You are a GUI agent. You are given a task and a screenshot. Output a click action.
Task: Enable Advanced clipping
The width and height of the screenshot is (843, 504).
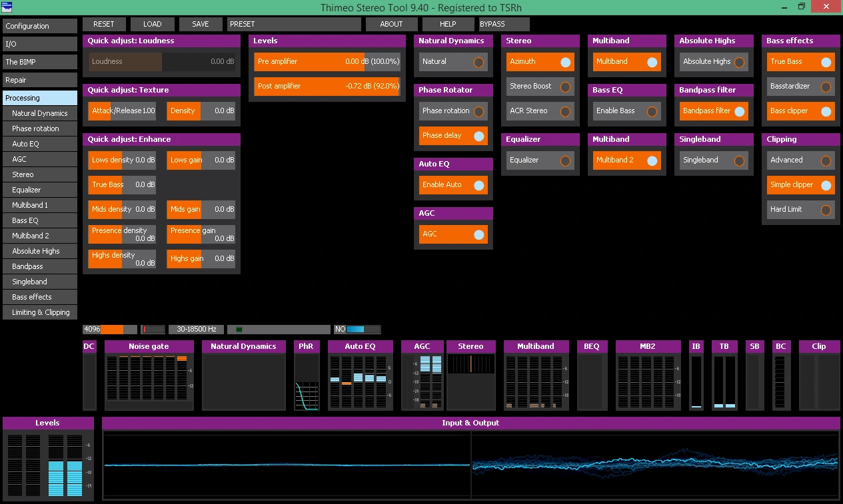800,160
